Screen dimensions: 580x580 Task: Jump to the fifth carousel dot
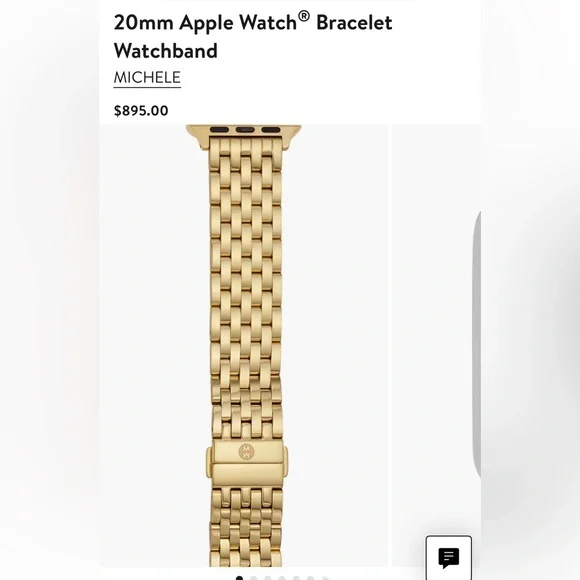(x=296, y=578)
